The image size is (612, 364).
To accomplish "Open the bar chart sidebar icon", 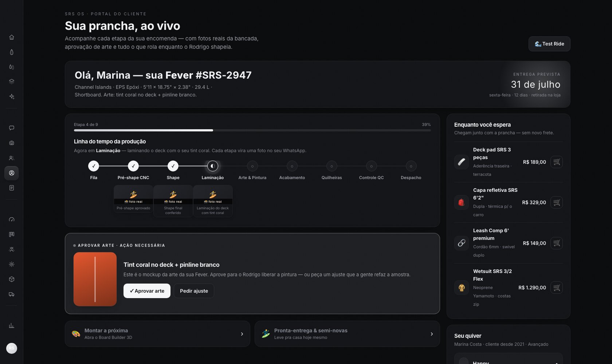I will (12, 325).
